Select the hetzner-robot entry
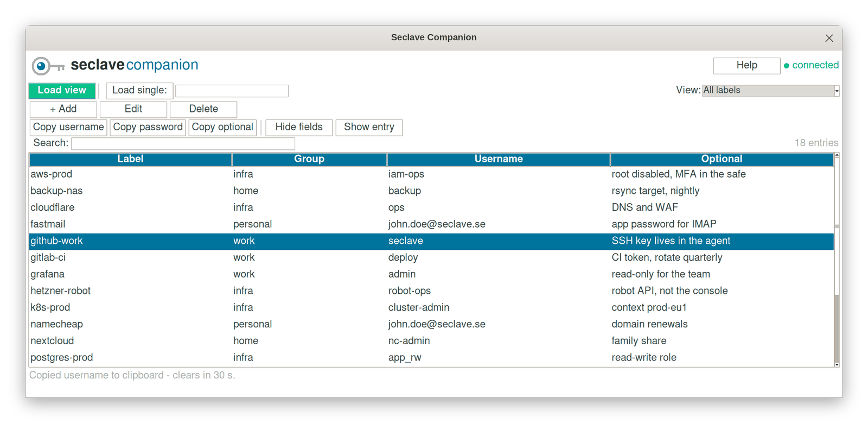The image size is (868, 423). tap(431, 291)
